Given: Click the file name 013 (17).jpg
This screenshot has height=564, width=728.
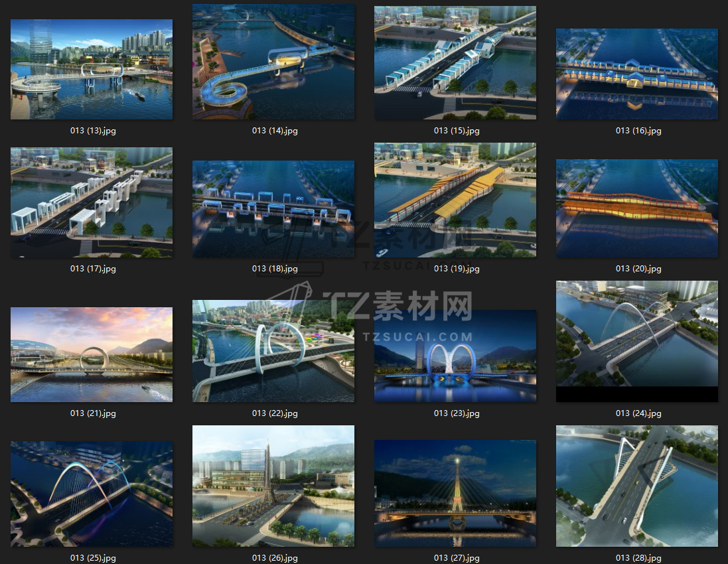Looking at the screenshot, I should 93,269.
